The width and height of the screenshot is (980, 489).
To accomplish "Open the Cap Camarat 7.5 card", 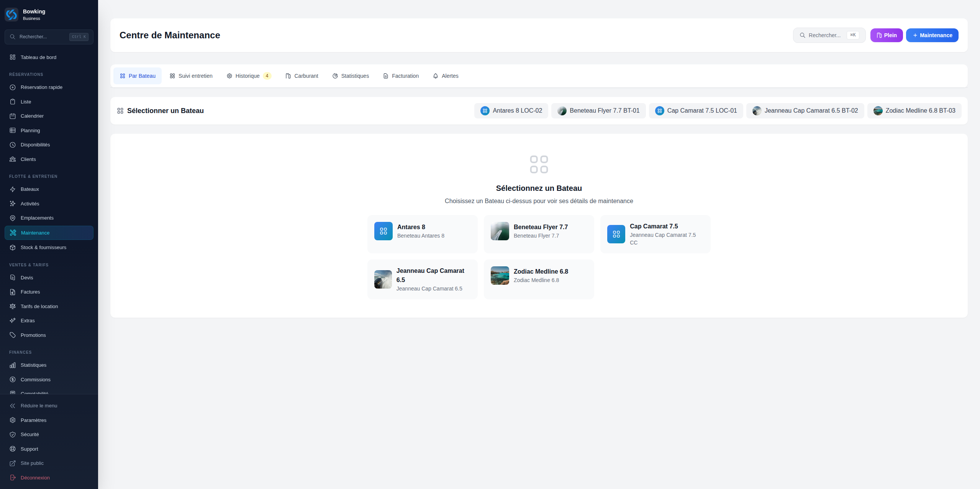I will (655, 234).
